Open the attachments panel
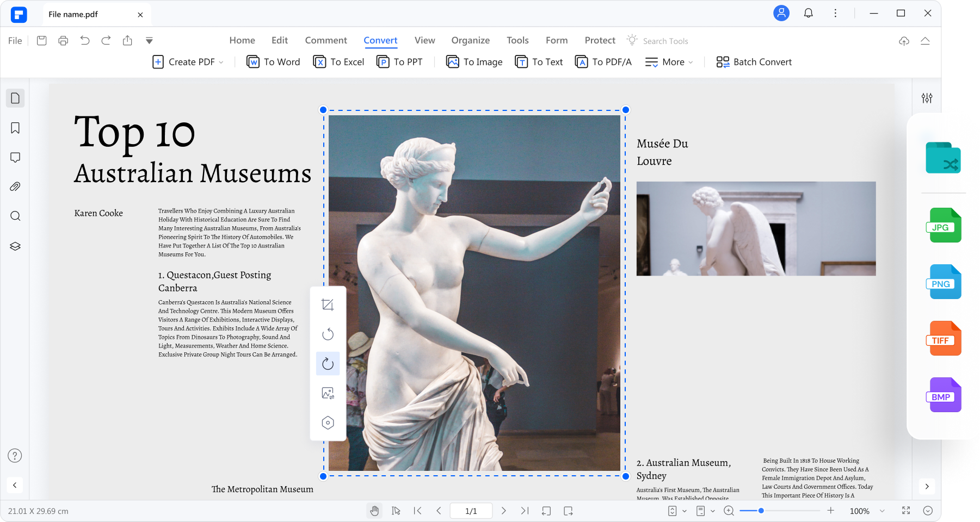This screenshot has height=522, width=980. click(15, 187)
